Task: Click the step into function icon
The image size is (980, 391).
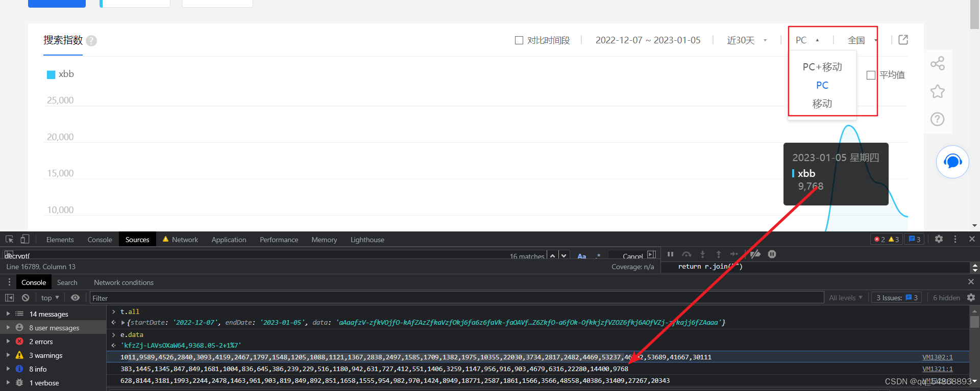Action: (702, 254)
